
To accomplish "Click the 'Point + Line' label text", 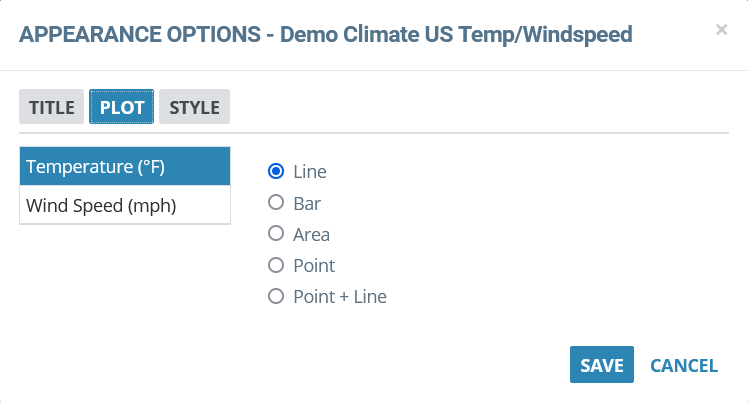I will click(340, 297).
